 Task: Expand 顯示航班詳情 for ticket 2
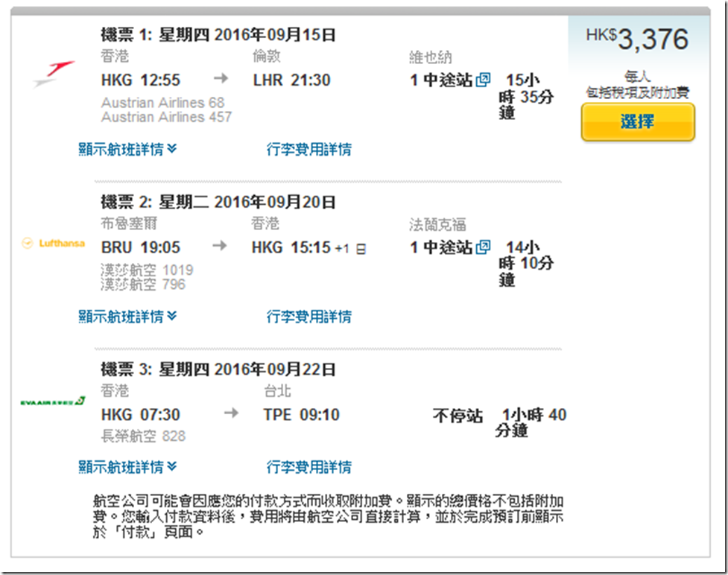pyautogui.click(x=127, y=317)
